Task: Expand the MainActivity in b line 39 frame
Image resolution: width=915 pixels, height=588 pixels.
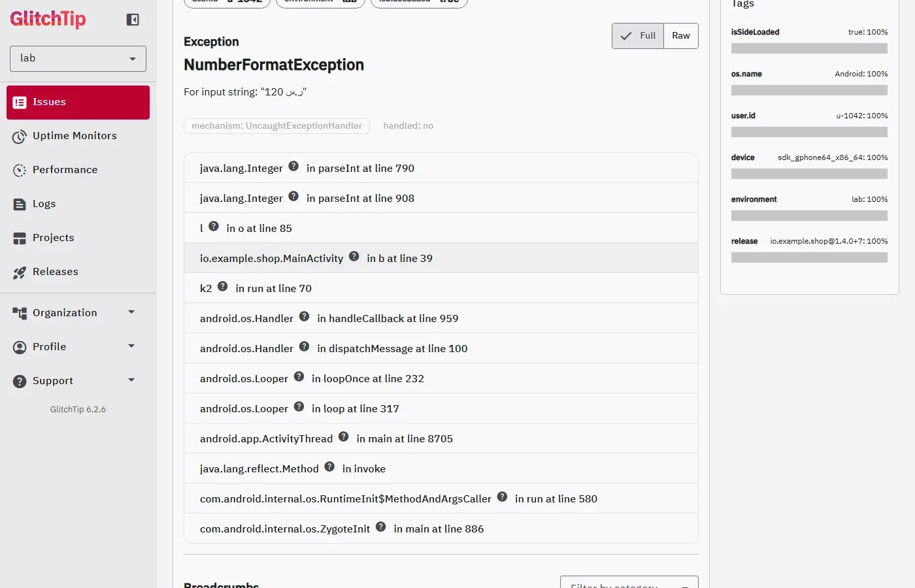Action: [x=441, y=258]
